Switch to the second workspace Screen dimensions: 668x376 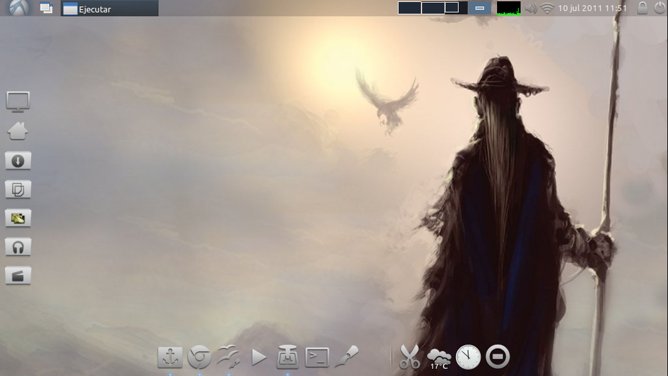(x=433, y=8)
